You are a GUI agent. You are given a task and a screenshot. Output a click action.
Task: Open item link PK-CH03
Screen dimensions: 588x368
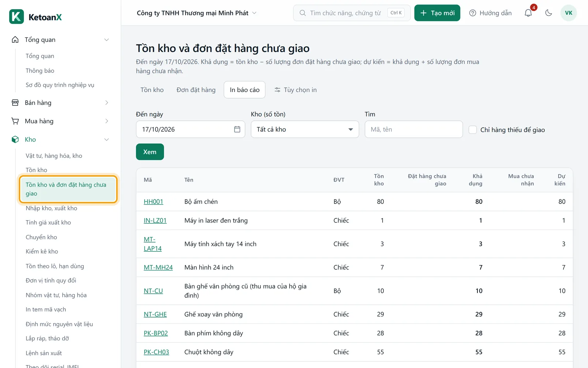click(156, 352)
